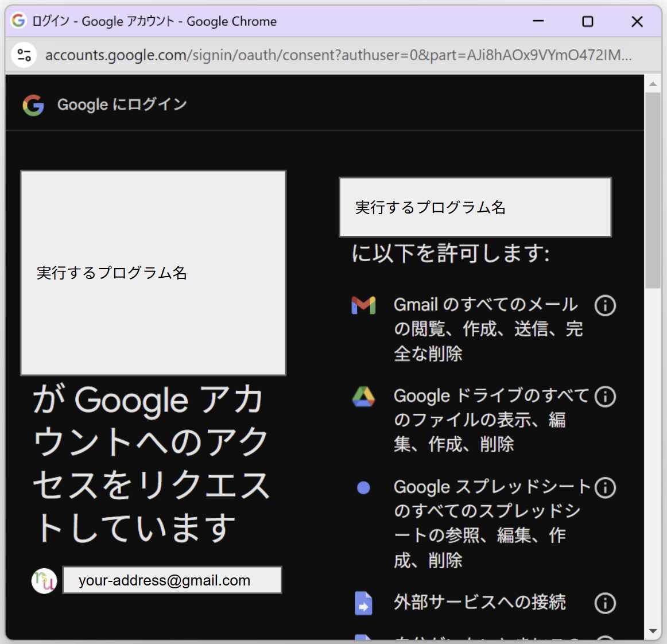Open info for Google Spreadsheet permission

click(x=605, y=487)
